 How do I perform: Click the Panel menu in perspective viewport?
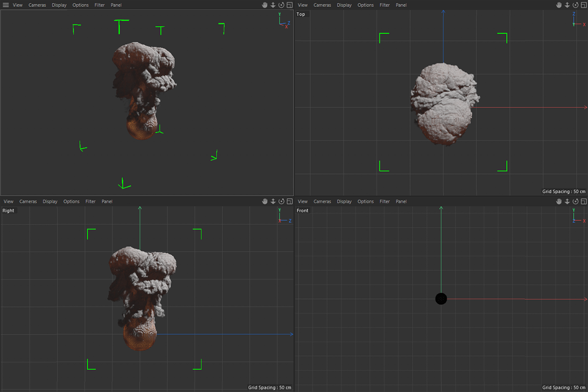pyautogui.click(x=116, y=5)
